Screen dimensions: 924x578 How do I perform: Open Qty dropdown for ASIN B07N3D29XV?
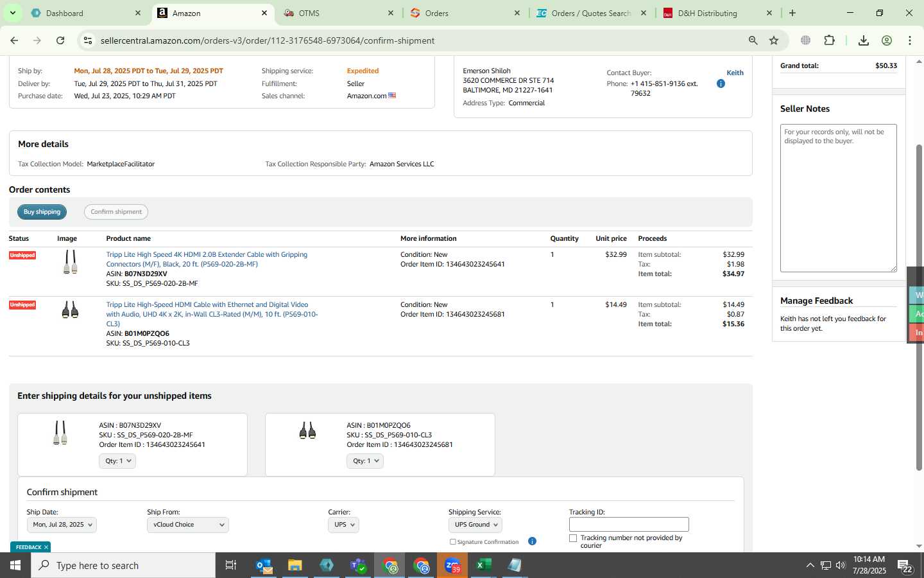point(117,461)
